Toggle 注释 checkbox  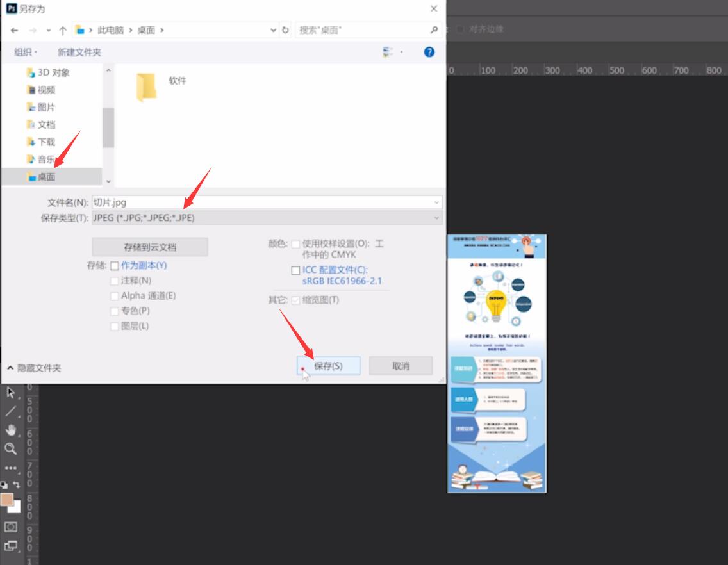114,281
